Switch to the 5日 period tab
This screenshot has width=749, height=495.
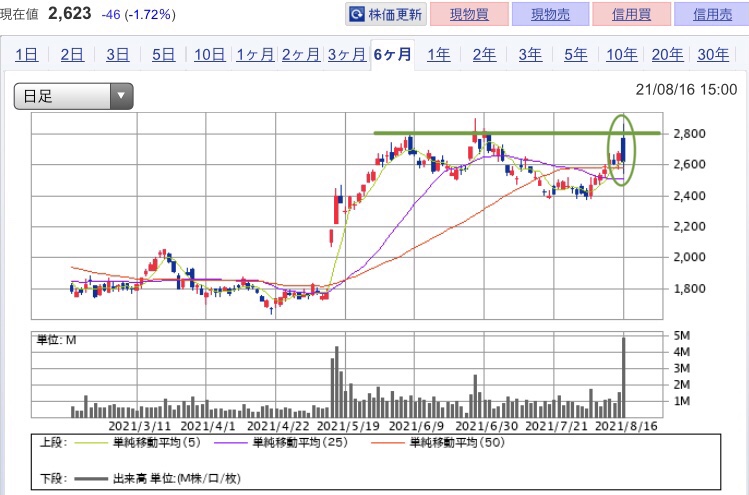[x=163, y=54]
